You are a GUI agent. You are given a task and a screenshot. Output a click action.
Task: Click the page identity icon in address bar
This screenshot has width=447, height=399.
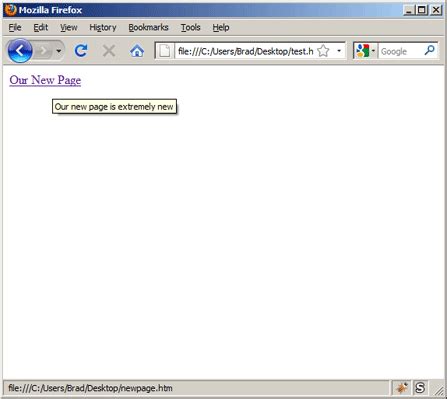tap(165, 51)
